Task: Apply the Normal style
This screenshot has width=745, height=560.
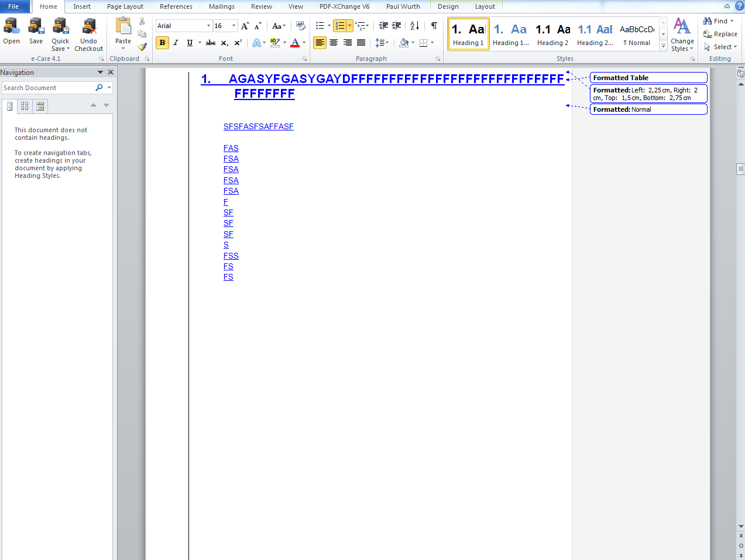Action: tap(637, 34)
